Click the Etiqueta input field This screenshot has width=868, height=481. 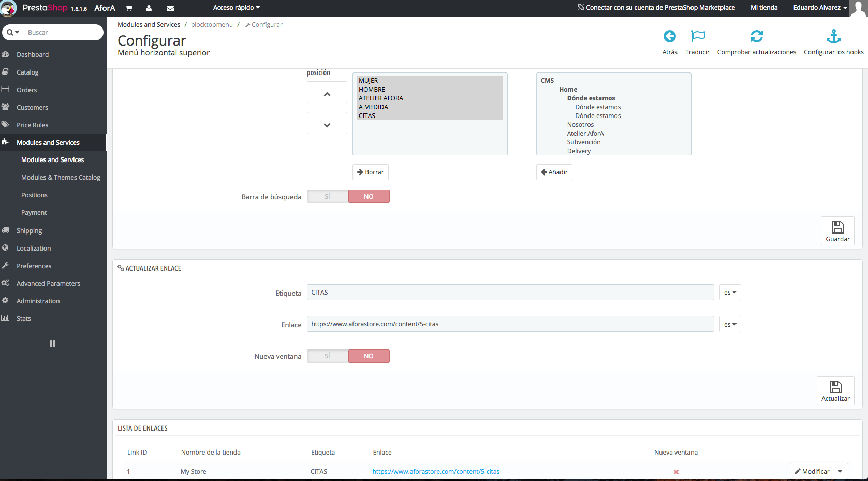click(x=510, y=293)
